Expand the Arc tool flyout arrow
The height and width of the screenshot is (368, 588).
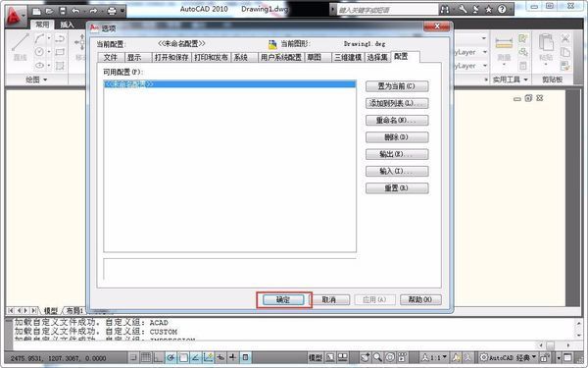pos(49,38)
